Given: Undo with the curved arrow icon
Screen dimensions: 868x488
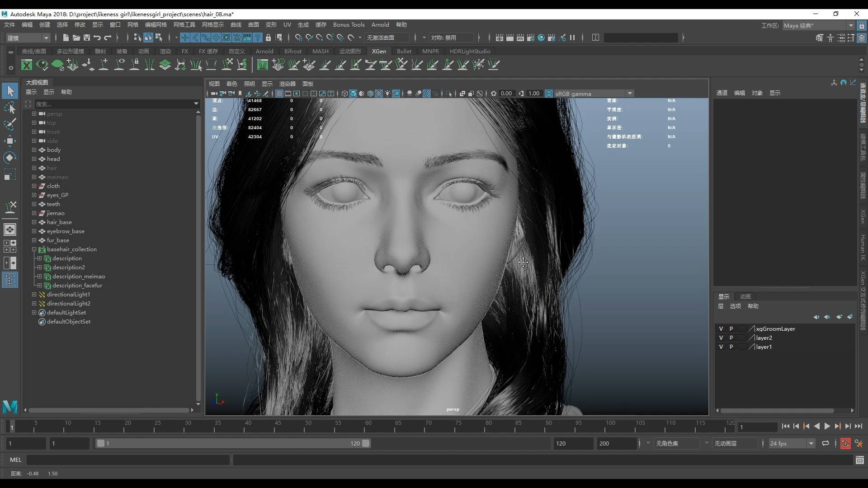Looking at the screenshot, I should click(97, 38).
